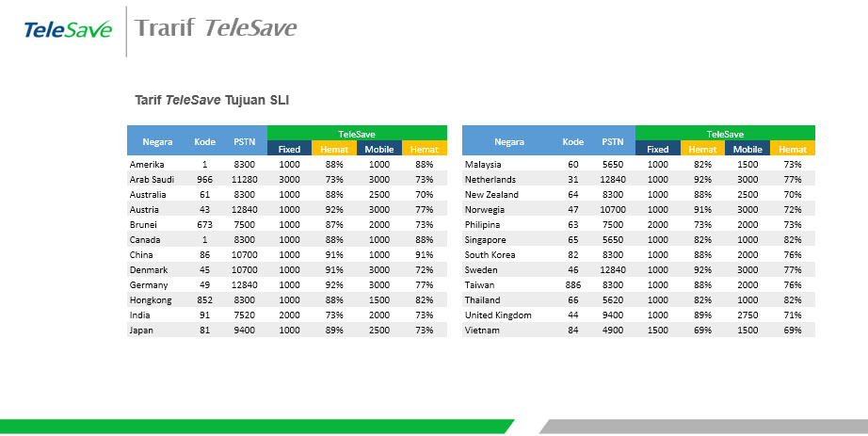Select the Hongkong country cell
Image resolution: width=868 pixels, height=436 pixels.
(x=151, y=300)
